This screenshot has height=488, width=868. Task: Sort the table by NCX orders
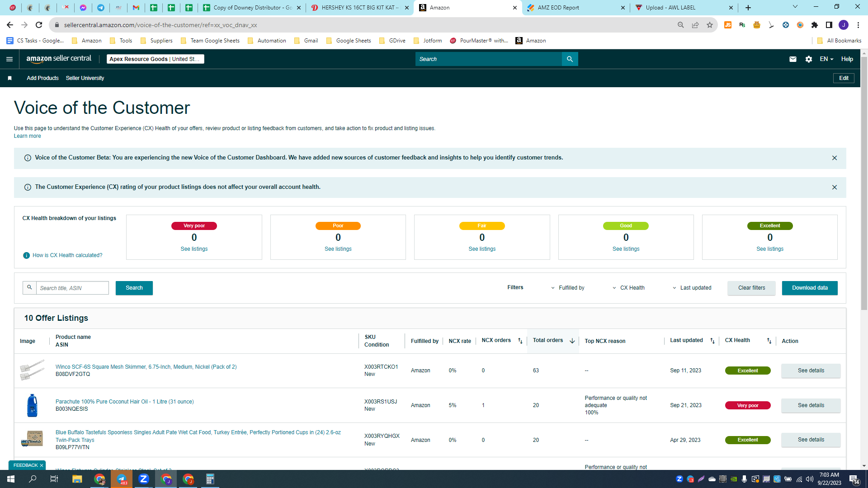pyautogui.click(x=520, y=341)
